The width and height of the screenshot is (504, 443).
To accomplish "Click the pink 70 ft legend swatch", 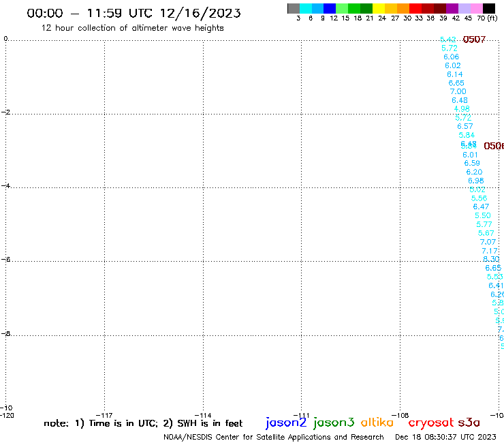I will 477,8.
